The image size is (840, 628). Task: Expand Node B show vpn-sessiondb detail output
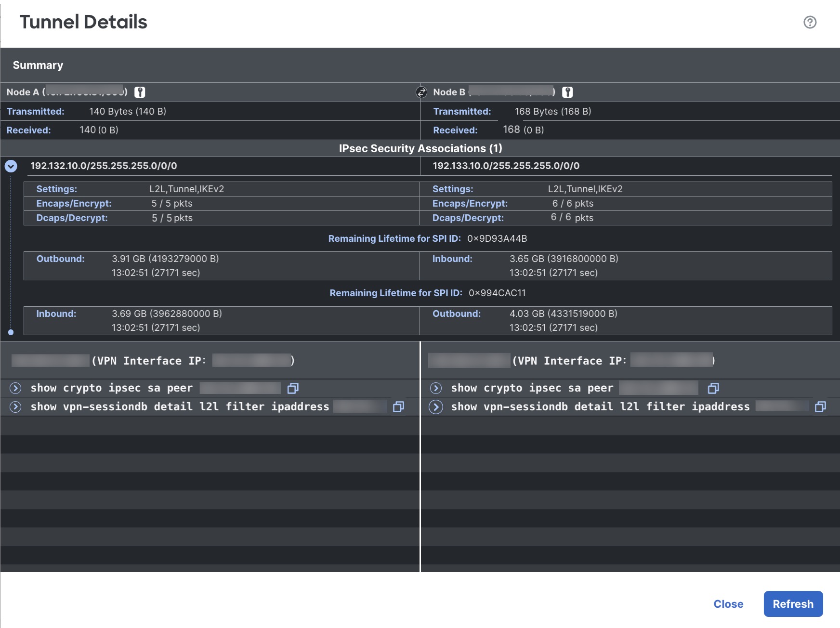[x=436, y=407]
